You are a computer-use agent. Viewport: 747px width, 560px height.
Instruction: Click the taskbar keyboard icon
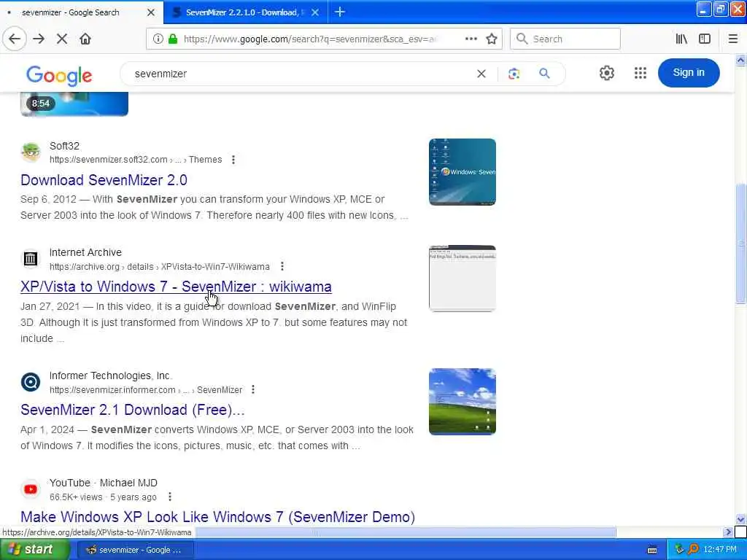click(x=652, y=550)
